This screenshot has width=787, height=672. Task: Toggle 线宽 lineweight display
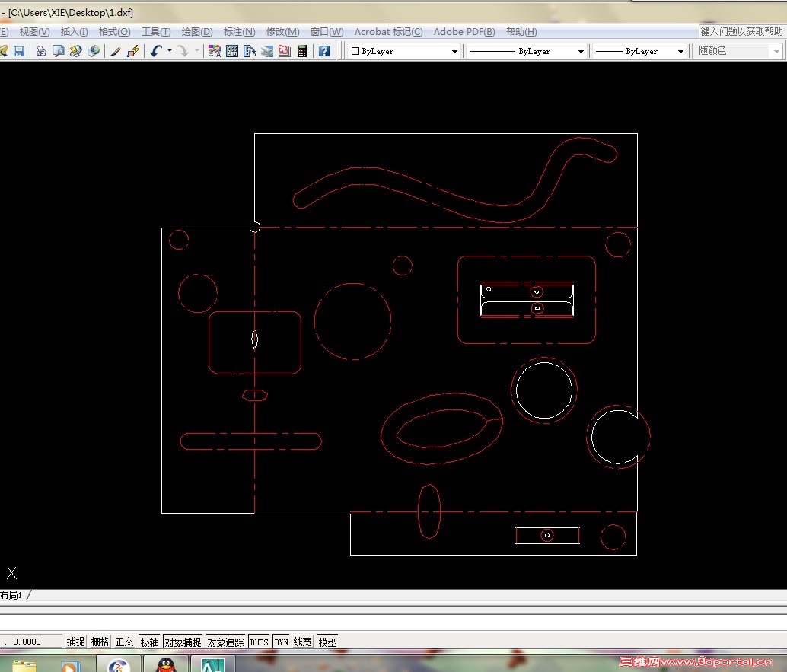click(x=303, y=642)
